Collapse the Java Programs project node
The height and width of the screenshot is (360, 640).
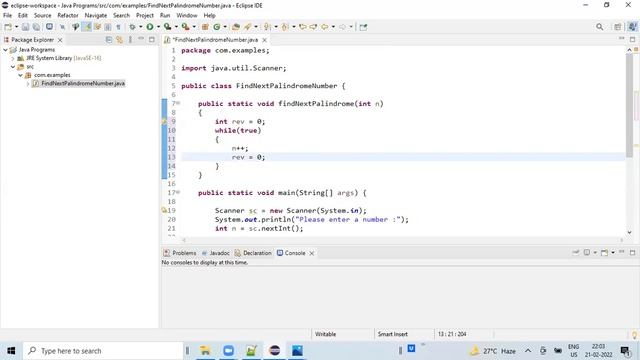[5, 50]
